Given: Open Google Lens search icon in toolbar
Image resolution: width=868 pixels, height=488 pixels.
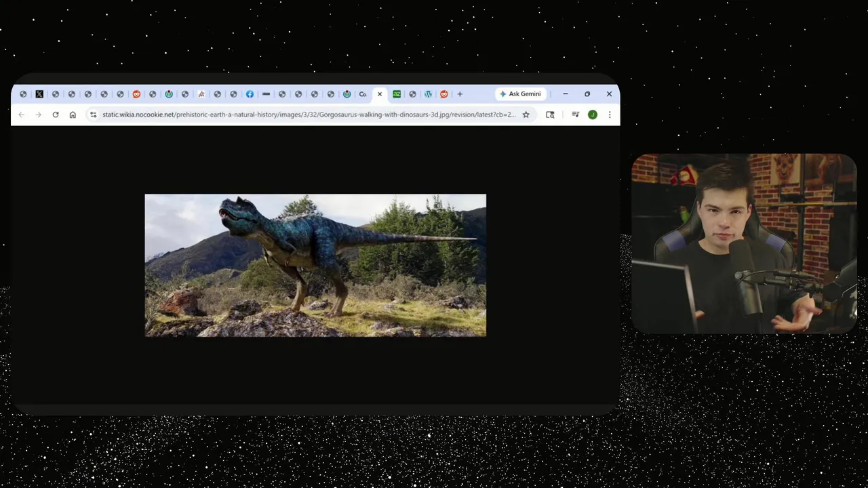Looking at the screenshot, I should [x=550, y=115].
